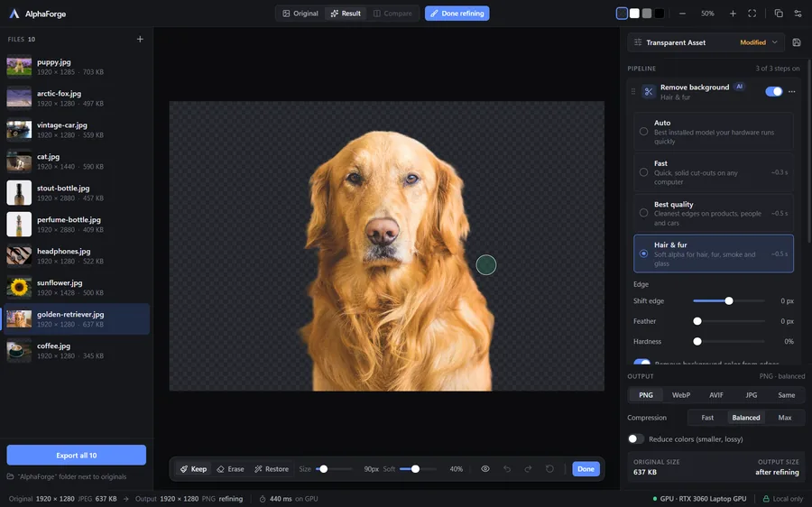Viewport: 812px width, 507px height.
Task: Click the output folder icon below Export
Action: 10,477
